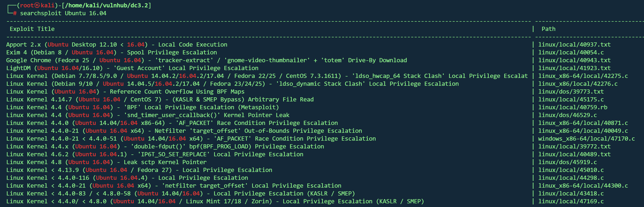Viewport: 644px width, 207px height.
Task: Click path linux/local/39772.txt
Action: 574,146
